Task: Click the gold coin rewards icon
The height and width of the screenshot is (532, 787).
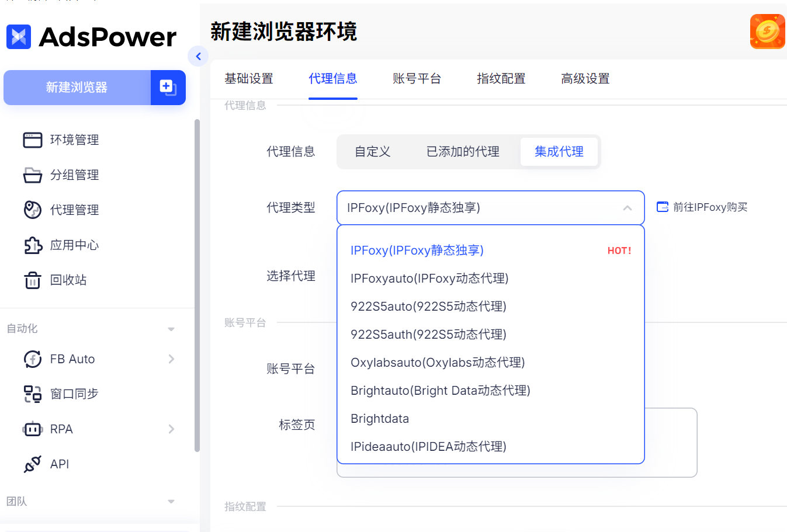Action: click(x=767, y=32)
